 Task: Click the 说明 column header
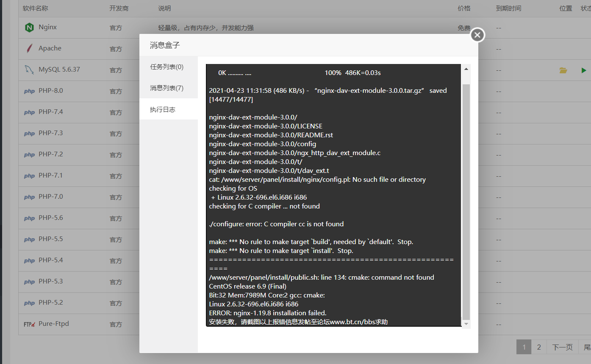pyautogui.click(x=164, y=8)
